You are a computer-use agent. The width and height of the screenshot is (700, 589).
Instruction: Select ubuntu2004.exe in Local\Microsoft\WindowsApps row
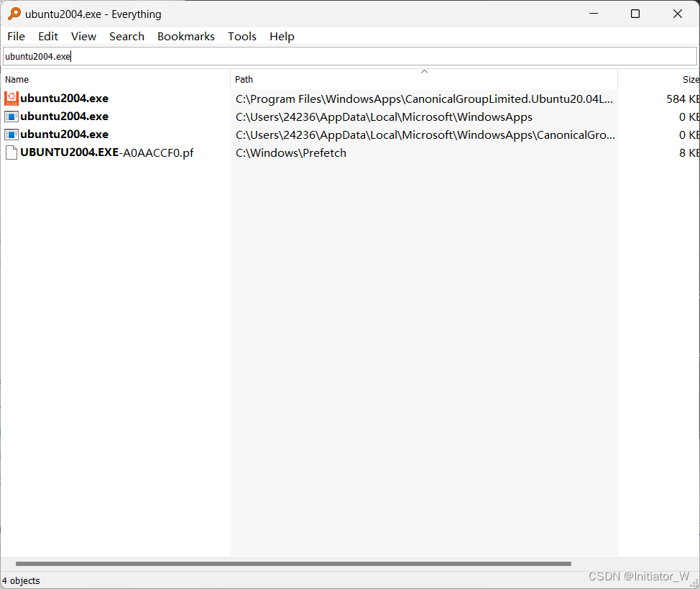pos(64,117)
